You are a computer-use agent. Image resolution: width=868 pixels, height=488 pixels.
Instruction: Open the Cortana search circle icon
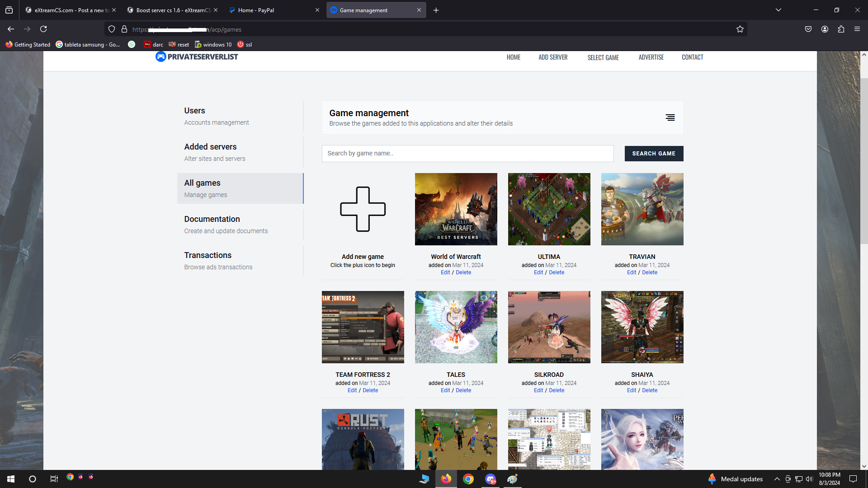33,479
